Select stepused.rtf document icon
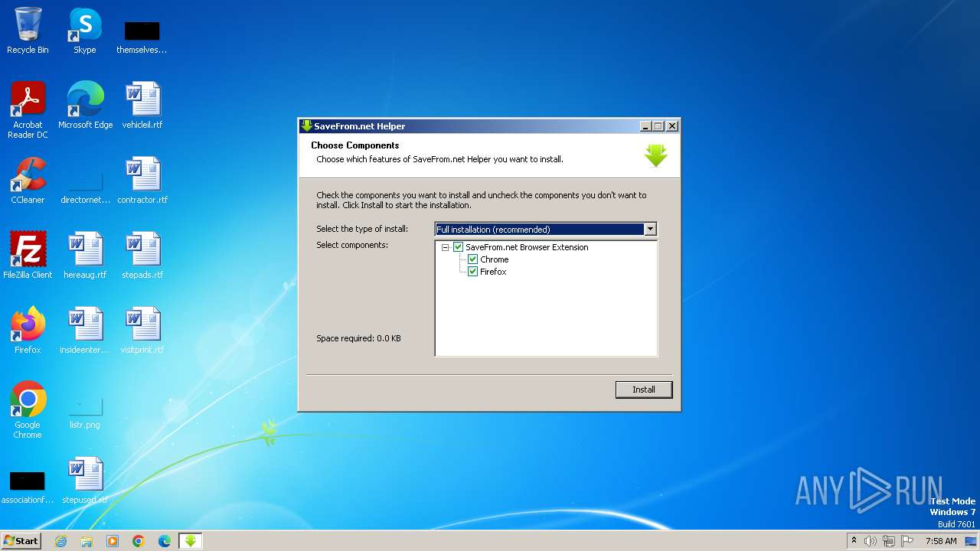 click(x=85, y=481)
